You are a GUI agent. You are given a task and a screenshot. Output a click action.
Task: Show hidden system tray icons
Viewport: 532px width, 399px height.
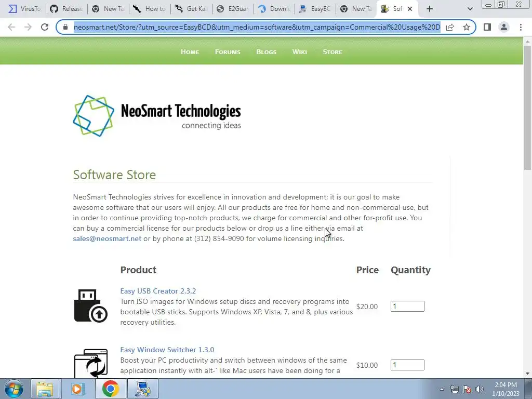(442, 389)
